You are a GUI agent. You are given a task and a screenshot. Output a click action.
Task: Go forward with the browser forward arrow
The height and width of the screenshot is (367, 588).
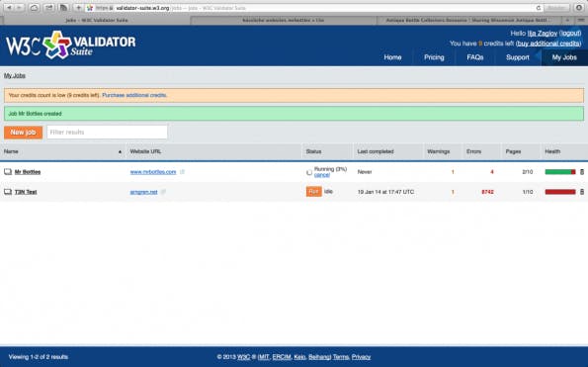pos(19,8)
